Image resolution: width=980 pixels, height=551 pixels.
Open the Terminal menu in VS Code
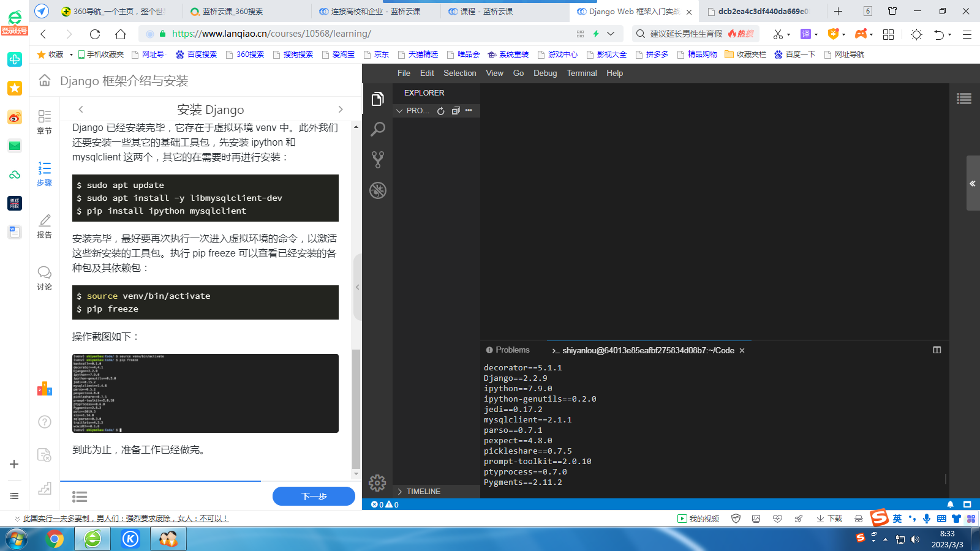pos(581,73)
